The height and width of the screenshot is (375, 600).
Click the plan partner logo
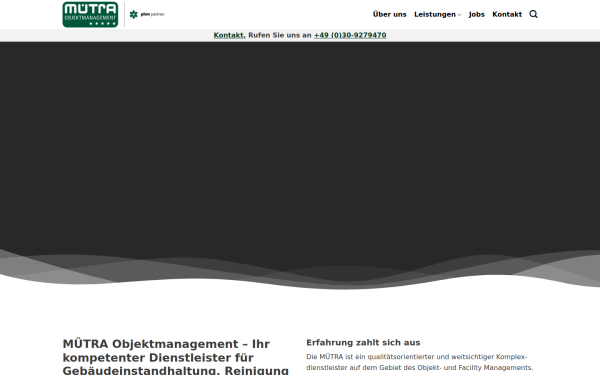coord(147,15)
